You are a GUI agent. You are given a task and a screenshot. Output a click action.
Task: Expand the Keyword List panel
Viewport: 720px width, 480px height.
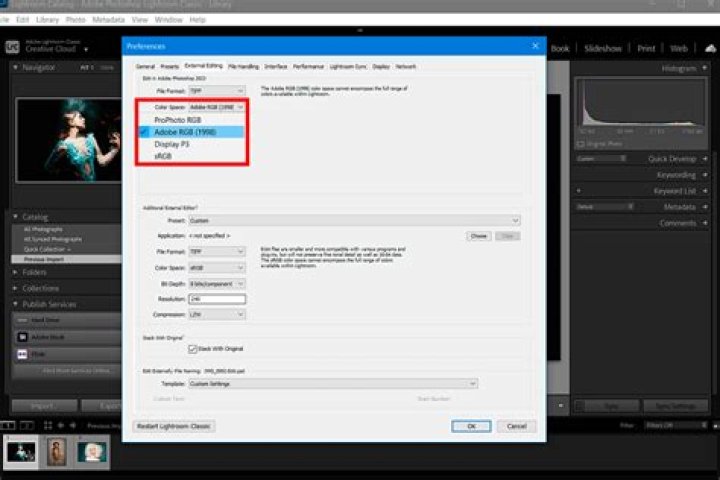[705, 191]
